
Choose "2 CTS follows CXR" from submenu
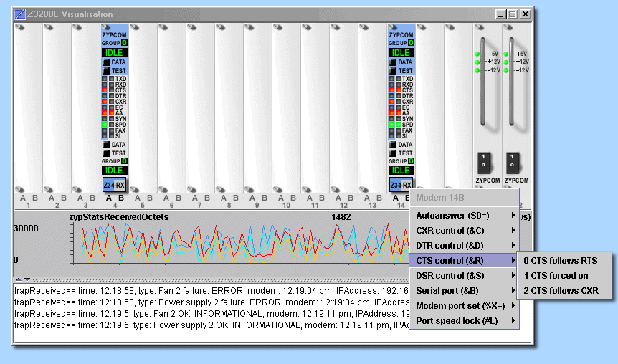(561, 291)
